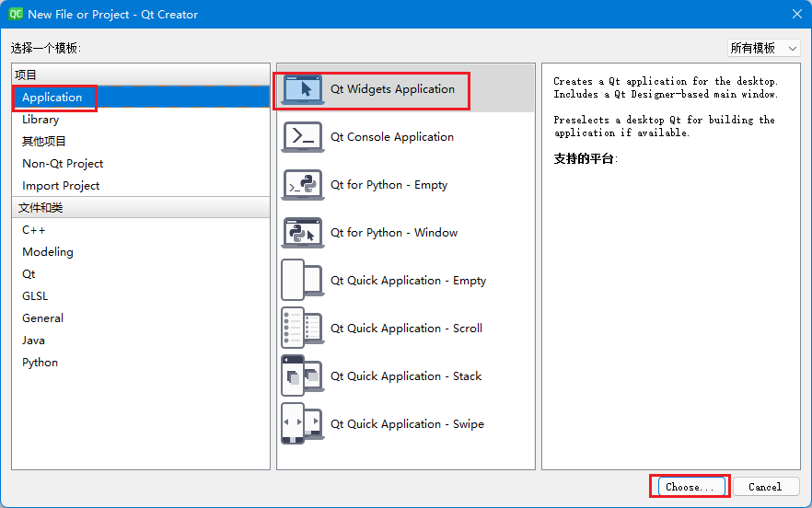Select the Python file category
Image resolution: width=812 pixels, height=508 pixels.
point(141,363)
